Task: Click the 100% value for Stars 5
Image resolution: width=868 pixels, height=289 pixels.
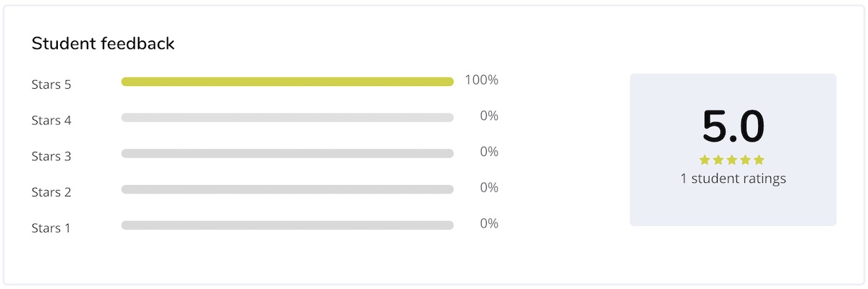Action: tap(481, 80)
